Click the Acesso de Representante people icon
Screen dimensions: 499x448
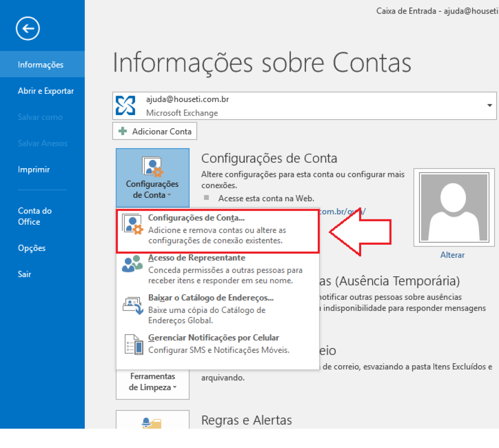[x=133, y=264]
